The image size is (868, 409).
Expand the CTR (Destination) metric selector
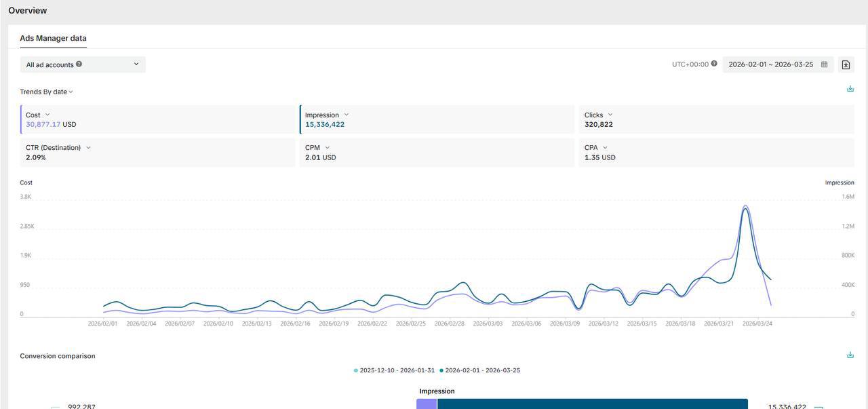pyautogui.click(x=88, y=147)
